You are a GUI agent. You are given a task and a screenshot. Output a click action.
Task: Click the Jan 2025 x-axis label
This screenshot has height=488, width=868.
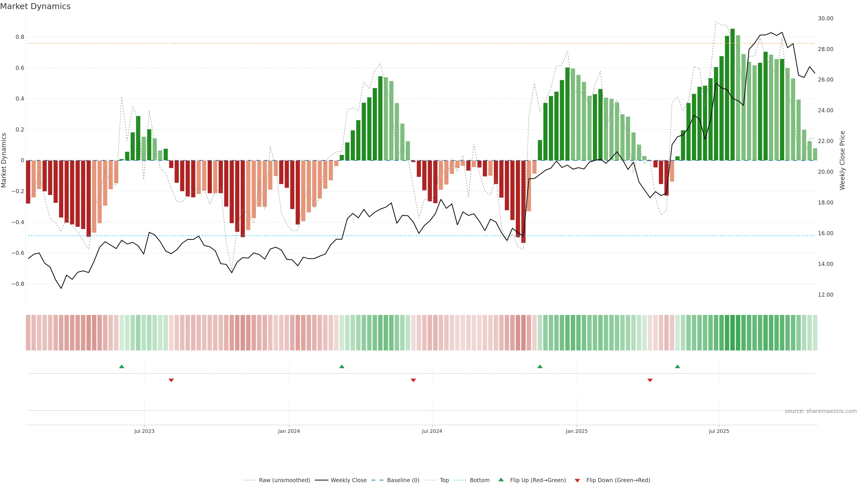coord(577,431)
